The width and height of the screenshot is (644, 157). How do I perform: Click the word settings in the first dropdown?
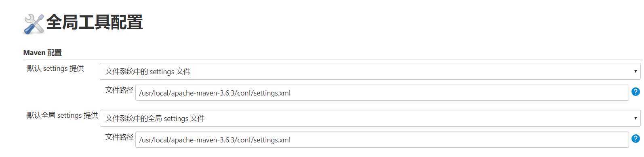click(162, 72)
